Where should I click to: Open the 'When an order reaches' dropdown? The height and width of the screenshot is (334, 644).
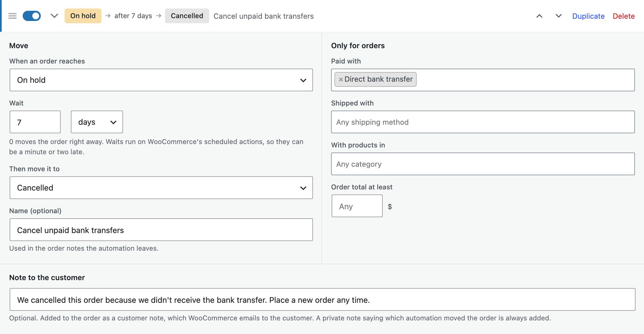pos(161,80)
